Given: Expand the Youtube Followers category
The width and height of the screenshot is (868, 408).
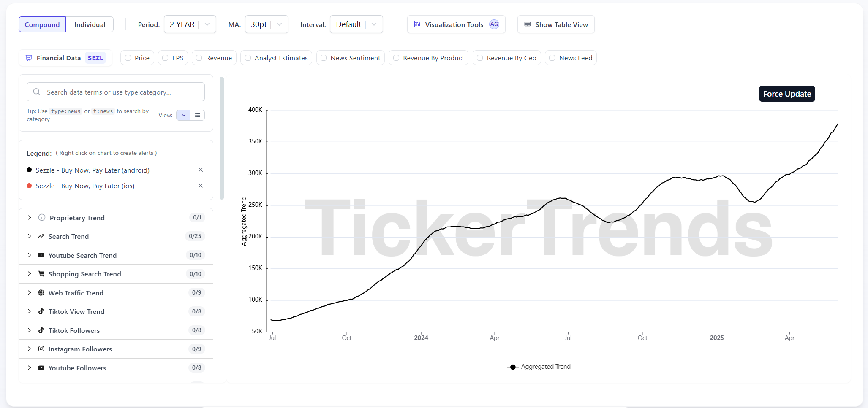Looking at the screenshot, I should click(x=29, y=367).
